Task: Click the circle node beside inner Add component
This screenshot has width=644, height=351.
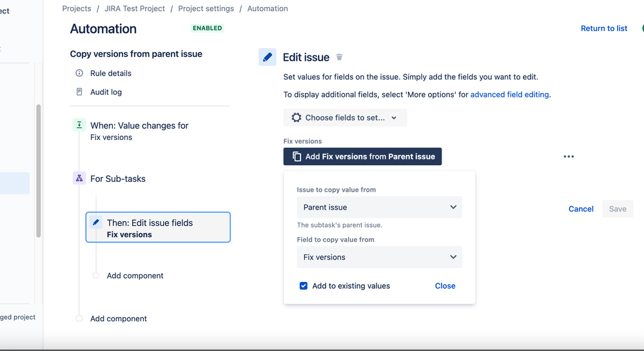Action: 95,276
